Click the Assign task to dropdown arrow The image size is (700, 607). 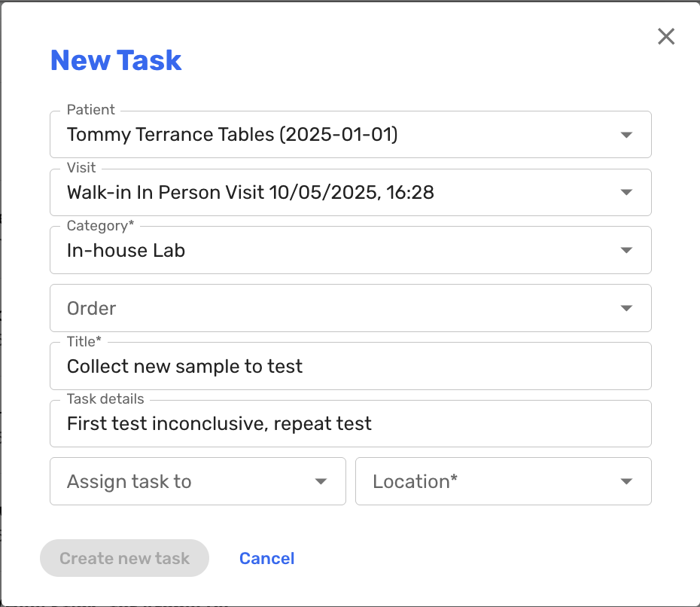tap(321, 482)
